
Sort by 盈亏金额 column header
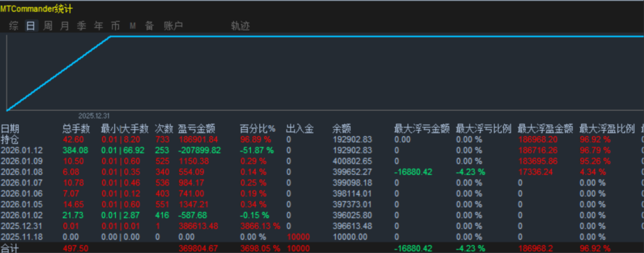coord(197,129)
